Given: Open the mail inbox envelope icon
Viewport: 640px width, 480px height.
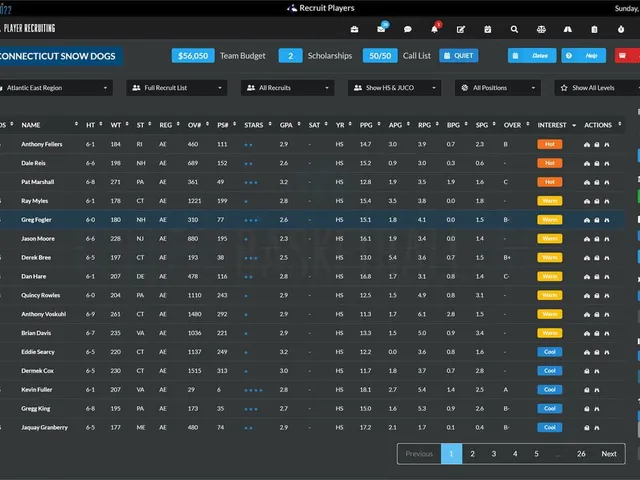Looking at the screenshot, I should (x=381, y=29).
